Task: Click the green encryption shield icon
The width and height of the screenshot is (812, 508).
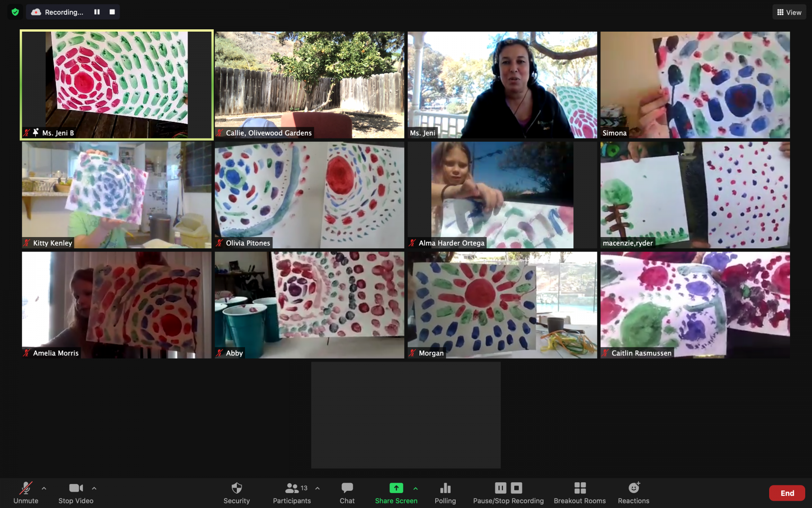Action: tap(15, 12)
